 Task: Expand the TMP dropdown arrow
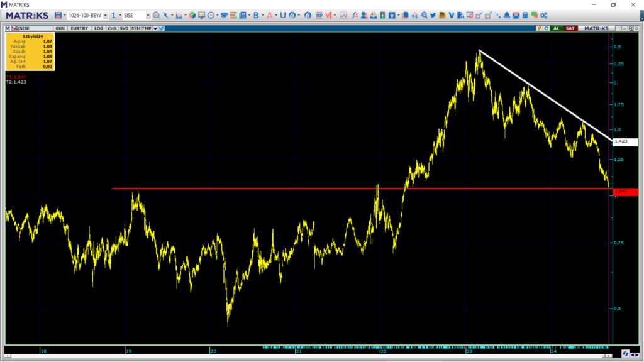(155, 28)
